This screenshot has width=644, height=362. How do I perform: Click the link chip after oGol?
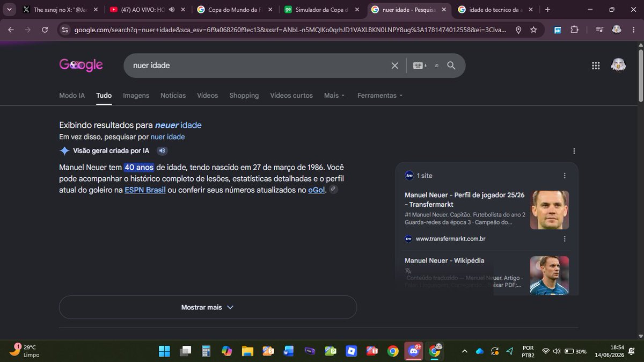click(333, 190)
